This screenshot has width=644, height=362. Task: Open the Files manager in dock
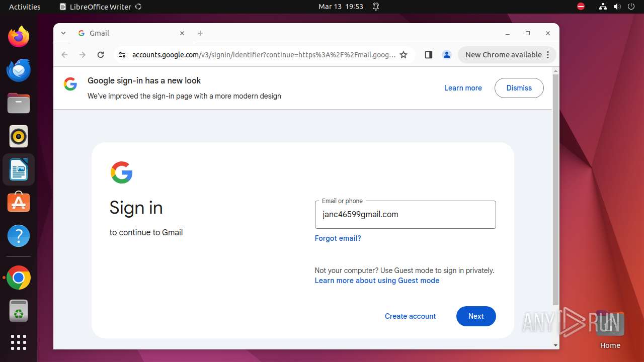(19, 103)
